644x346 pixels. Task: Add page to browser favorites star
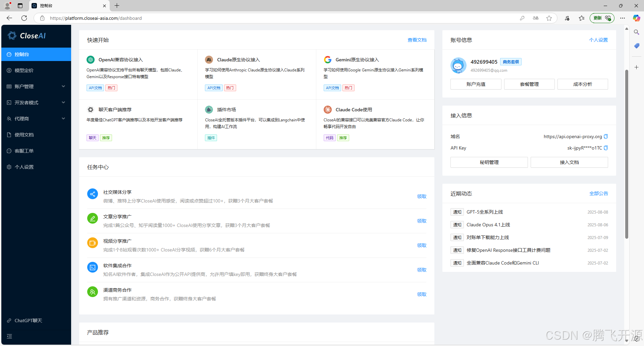549,18
